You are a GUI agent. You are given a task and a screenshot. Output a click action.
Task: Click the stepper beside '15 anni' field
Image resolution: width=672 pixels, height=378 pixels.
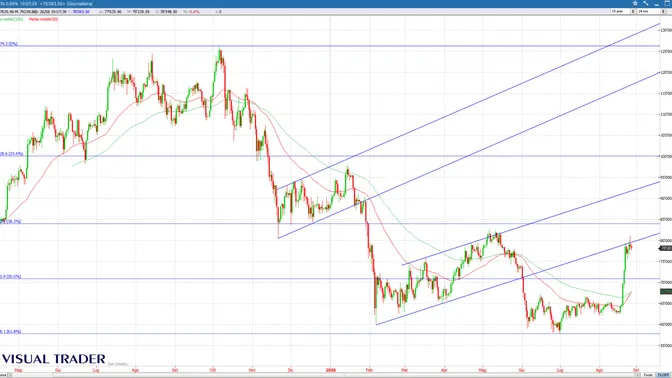click(633, 12)
